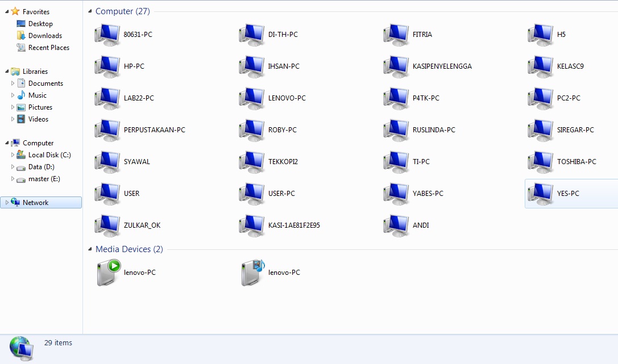Viewport: 618px width, 364px height.
Task: Open Desktop in Favorites
Action: point(35,24)
